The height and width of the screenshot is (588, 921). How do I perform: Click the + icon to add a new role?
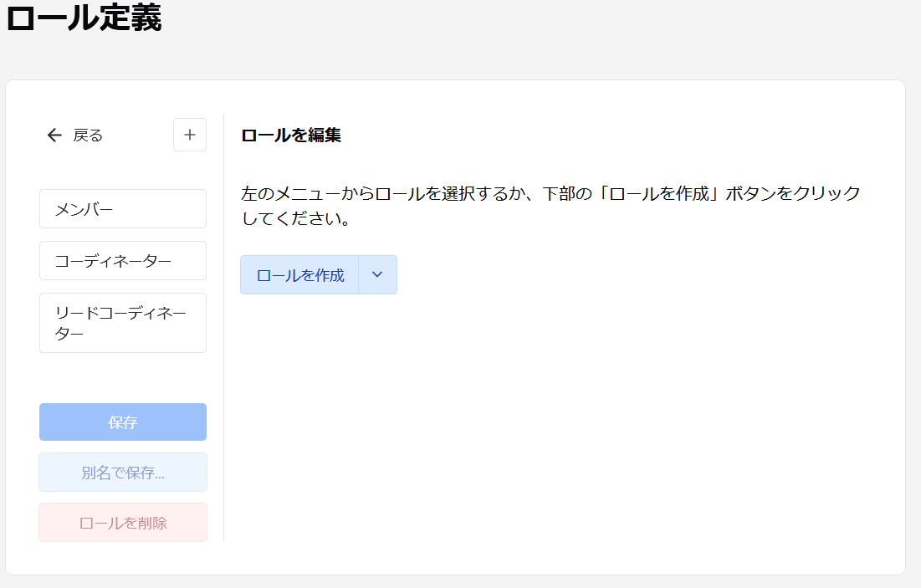click(x=190, y=135)
